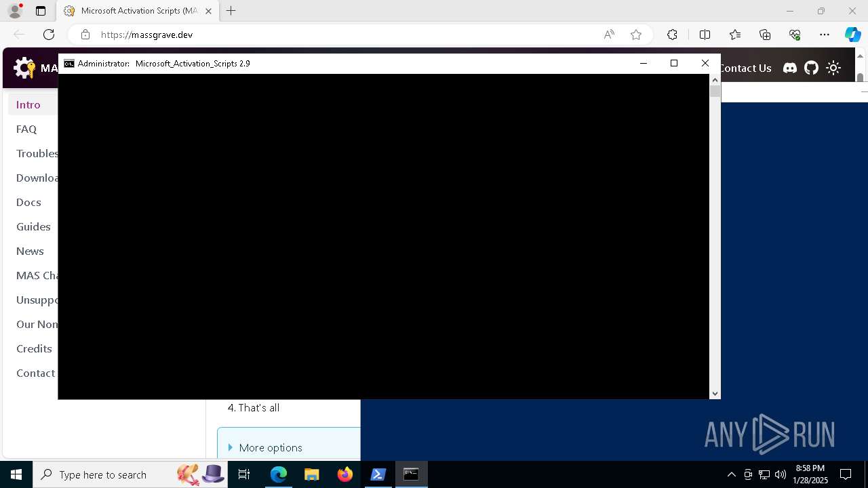Image resolution: width=868 pixels, height=488 pixels.
Task: Turn on Read aloud in address bar
Action: [x=609, y=35]
